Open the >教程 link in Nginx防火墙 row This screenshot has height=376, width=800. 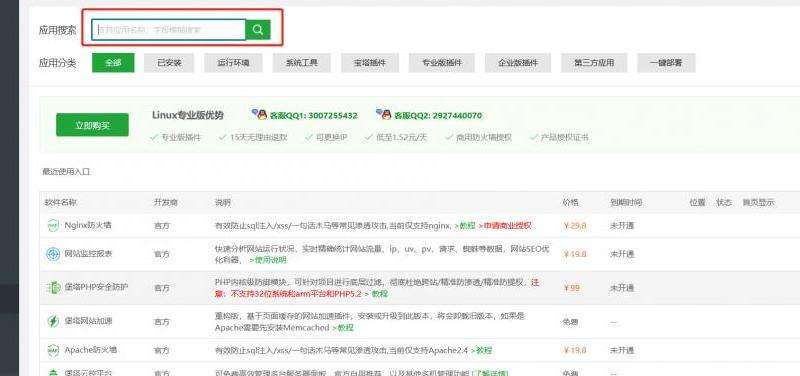464,225
